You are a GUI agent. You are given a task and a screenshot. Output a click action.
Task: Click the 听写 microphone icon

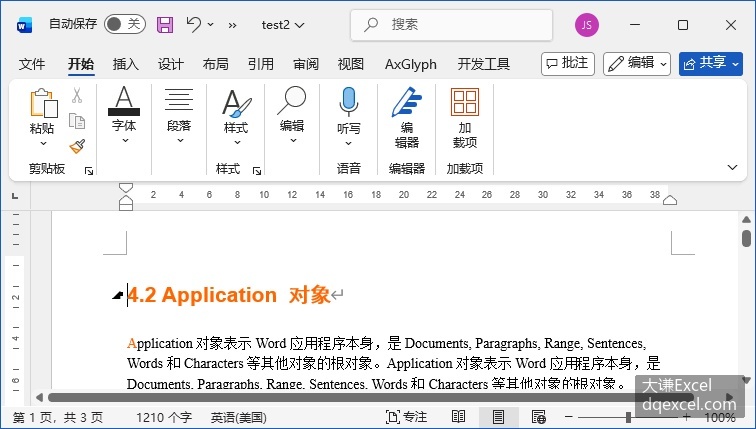point(349,103)
